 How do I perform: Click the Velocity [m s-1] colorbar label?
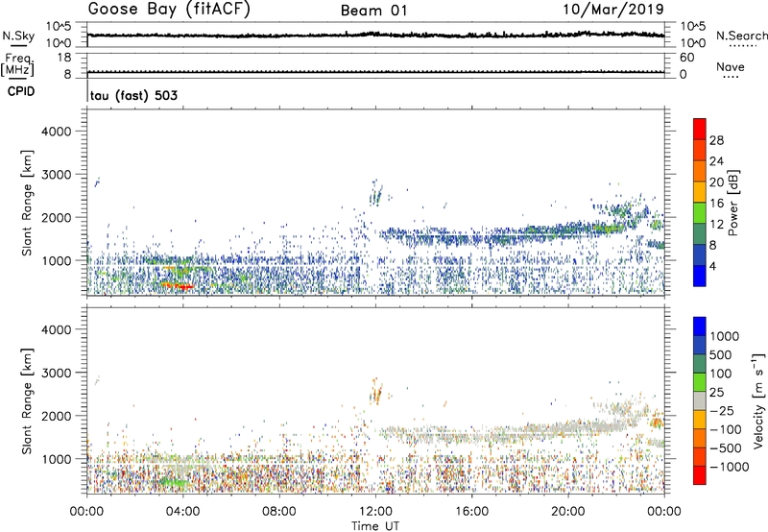click(758, 400)
